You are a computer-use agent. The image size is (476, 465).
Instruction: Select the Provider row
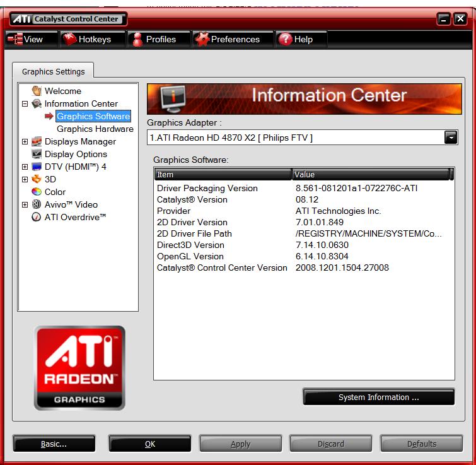304,211
